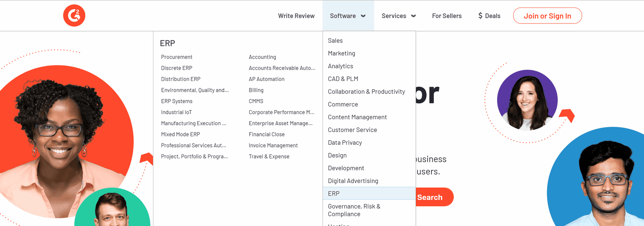The image size is (644, 226).
Task: Open the ERP Systems link
Action: click(x=176, y=101)
